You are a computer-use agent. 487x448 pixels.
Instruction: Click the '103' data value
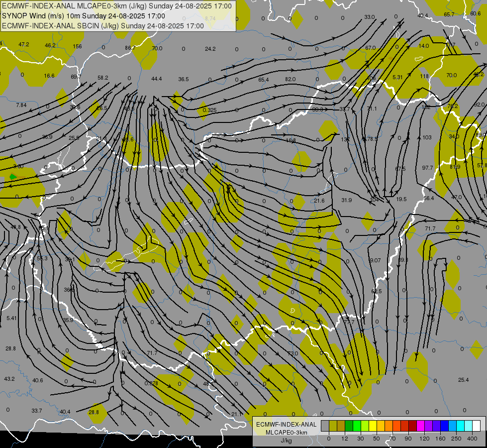point(427,137)
